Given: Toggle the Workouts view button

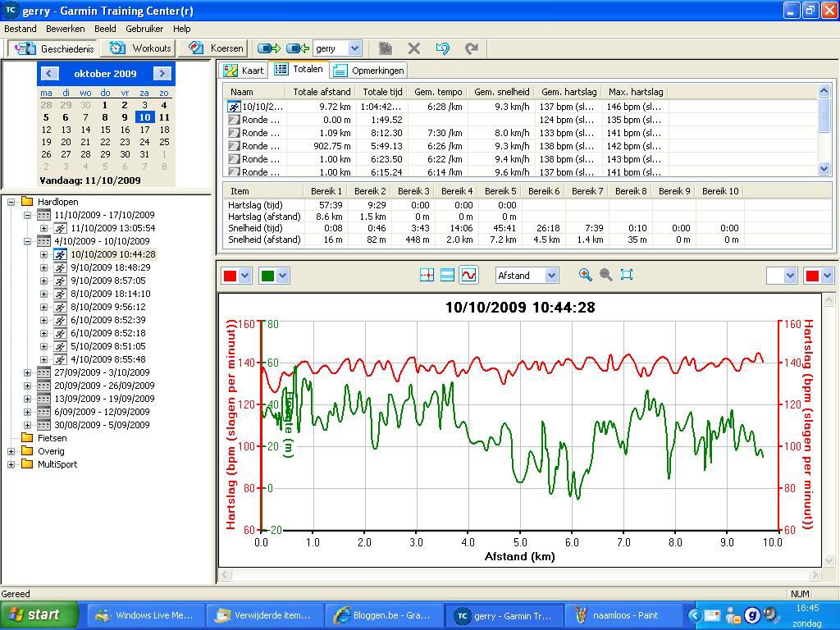Looking at the screenshot, I should 141,48.
